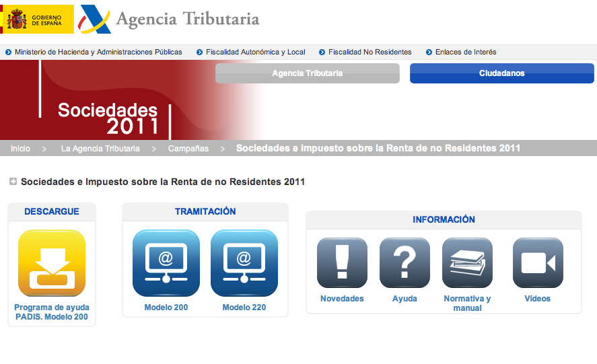Click the Vídeos camera icon
The image size is (597, 364).
click(x=538, y=263)
